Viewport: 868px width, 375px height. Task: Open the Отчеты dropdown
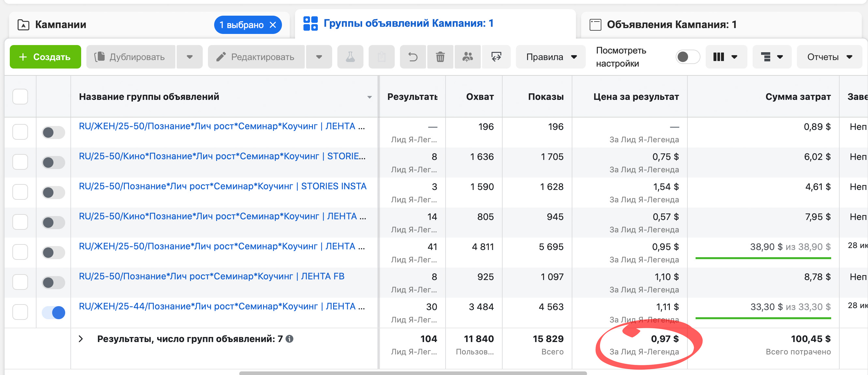click(829, 57)
